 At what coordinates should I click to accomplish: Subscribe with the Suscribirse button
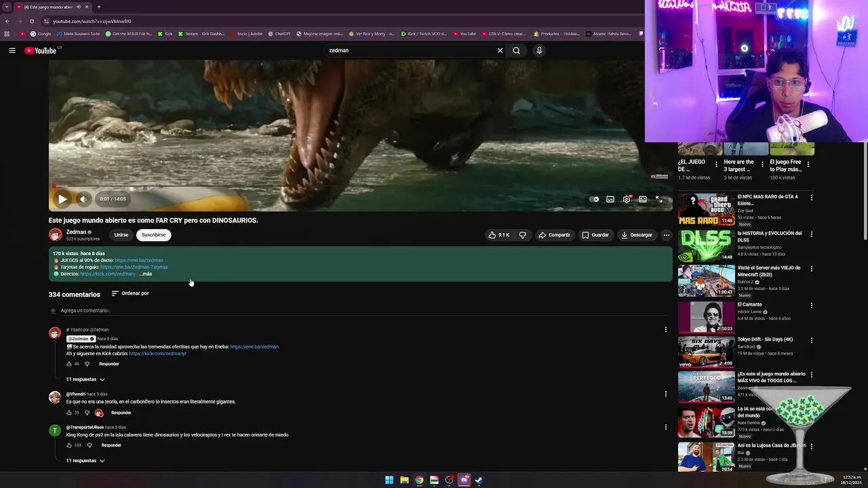[153, 235]
